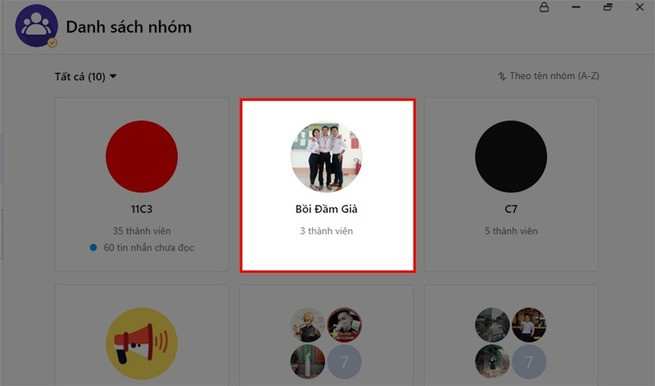Click the black circle avatar of C7
This screenshot has width=655, height=386.
pyautogui.click(x=511, y=157)
